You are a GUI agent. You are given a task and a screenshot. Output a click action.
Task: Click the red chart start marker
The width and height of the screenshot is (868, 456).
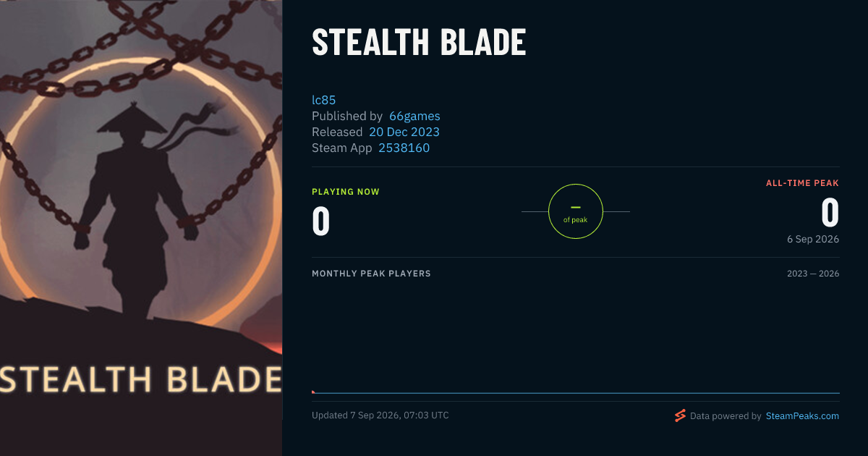(x=313, y=392)
